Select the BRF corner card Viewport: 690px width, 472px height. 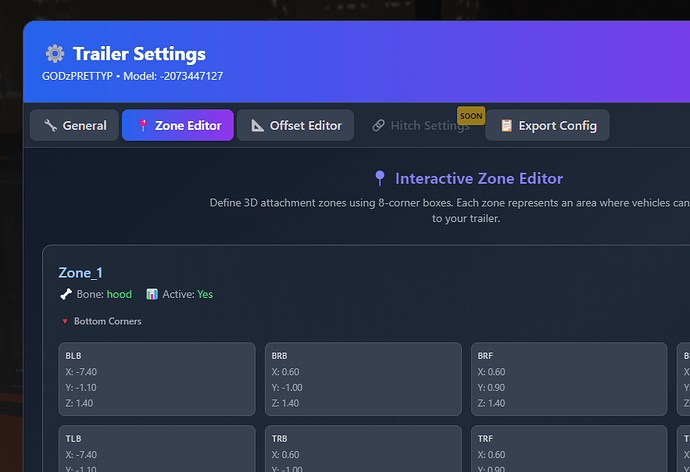click(569, 379)
